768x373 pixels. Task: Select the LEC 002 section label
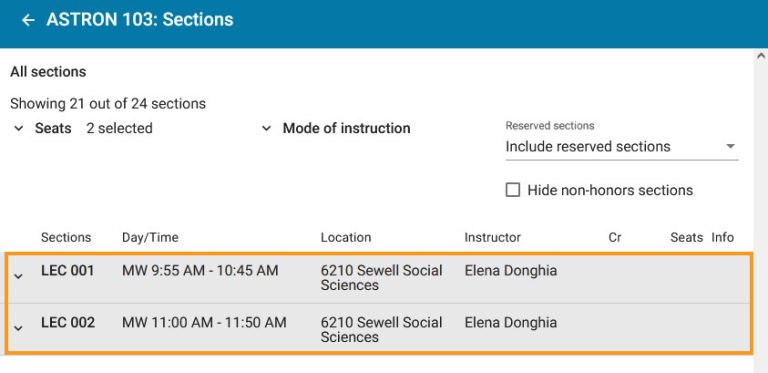[x=68, y=323]
